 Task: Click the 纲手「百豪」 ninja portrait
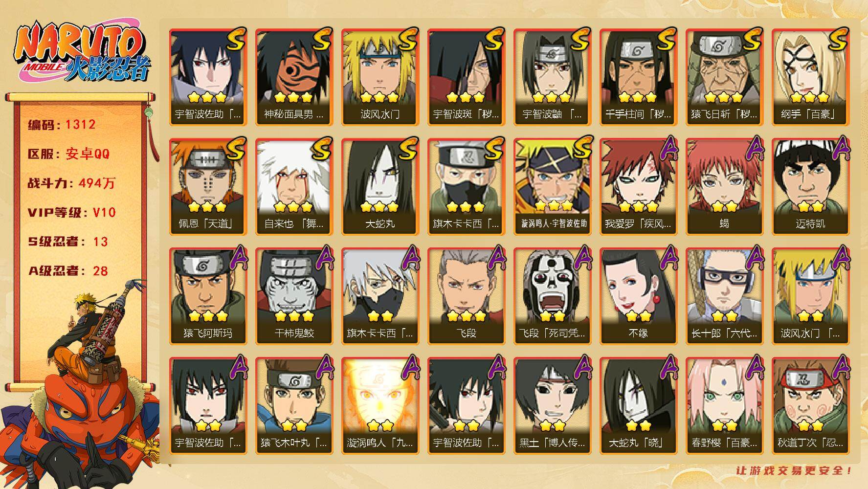click(x=810, y=77)
